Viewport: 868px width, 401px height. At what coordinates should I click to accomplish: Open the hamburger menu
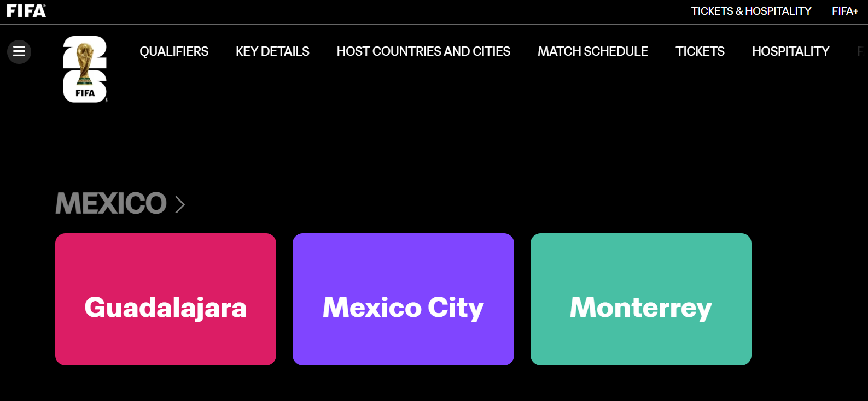(x=19, y=52)
